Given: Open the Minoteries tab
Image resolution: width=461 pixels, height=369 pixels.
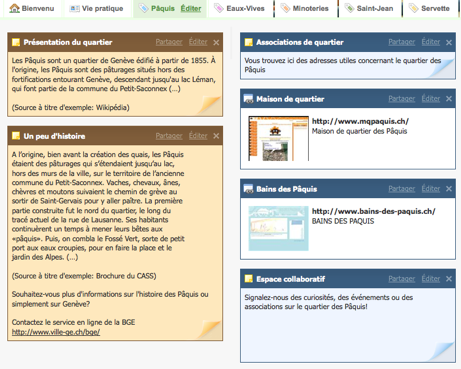Looking at the screenshot, I should (310, 8).
